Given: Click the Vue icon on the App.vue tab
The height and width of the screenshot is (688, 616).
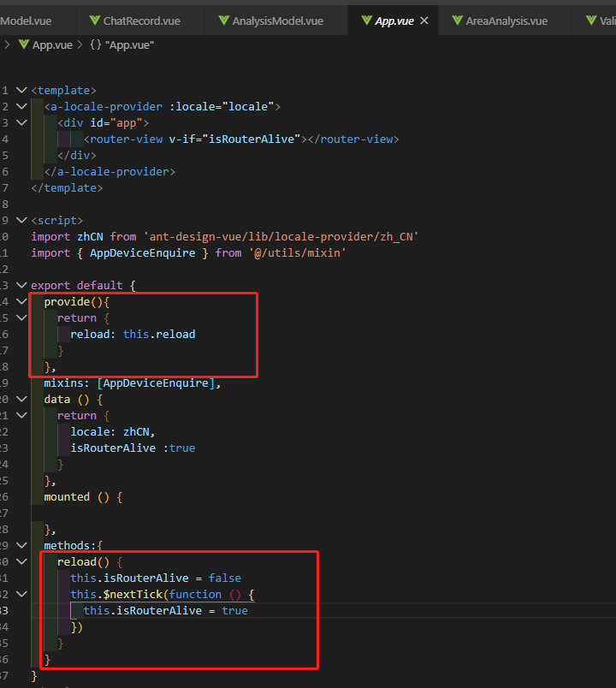Looking at the screenshot, I should point(366,21).
